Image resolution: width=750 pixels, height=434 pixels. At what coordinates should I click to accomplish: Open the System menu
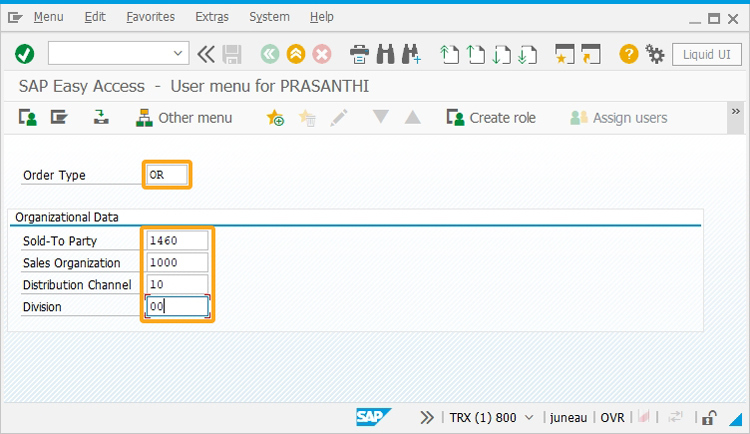[269, 17]
